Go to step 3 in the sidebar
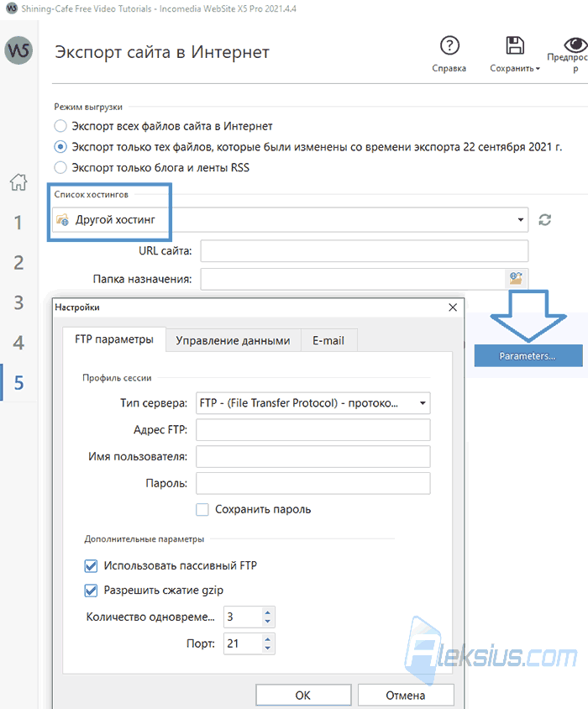The height and width of the screenshot is (709, 588). point(18,302)
